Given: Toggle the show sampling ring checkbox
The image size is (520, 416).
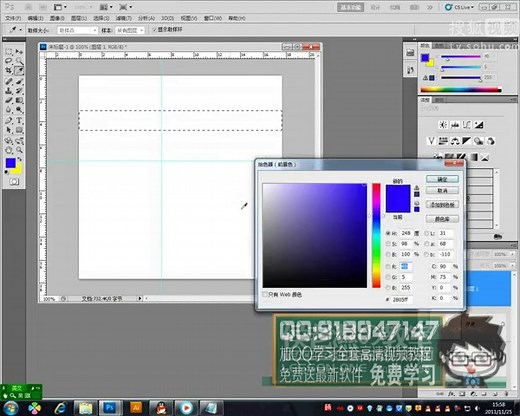Looking at the screenshot, I should (154, 30).
